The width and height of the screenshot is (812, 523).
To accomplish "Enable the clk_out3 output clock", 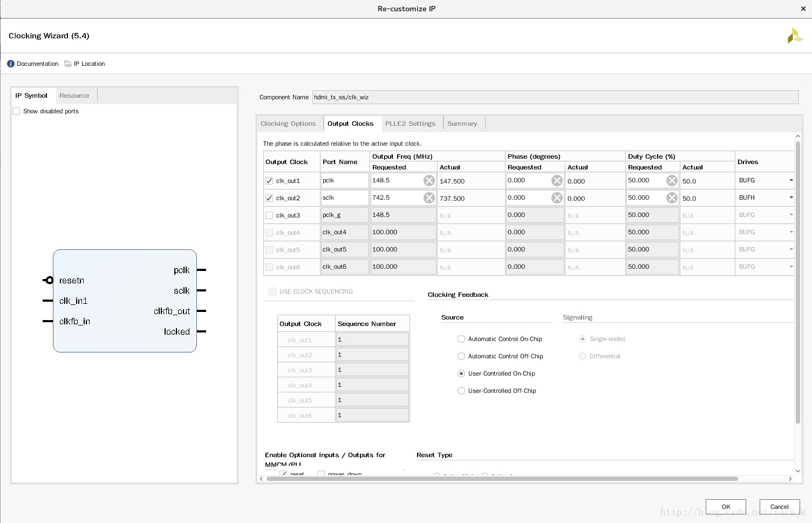I will [x=269, y=215].
